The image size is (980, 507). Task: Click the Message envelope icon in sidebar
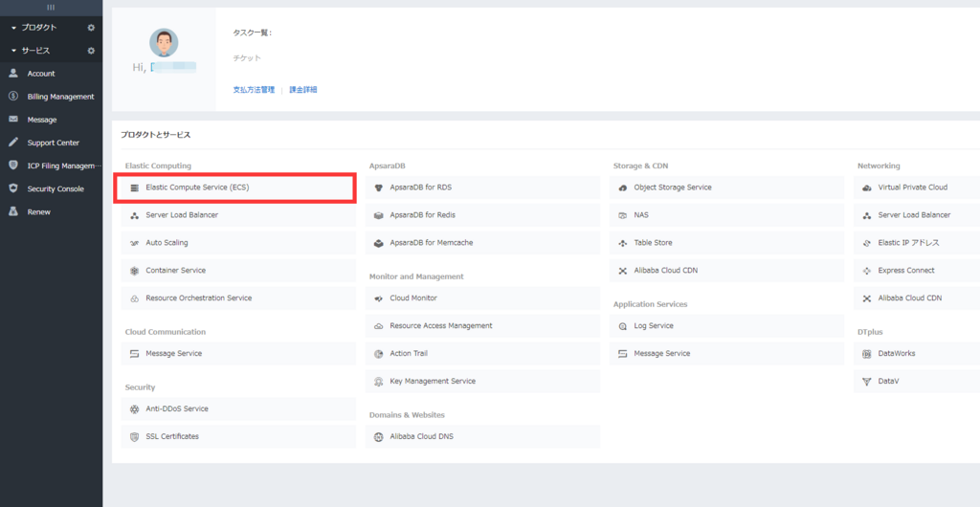click(x=13, y=120)
